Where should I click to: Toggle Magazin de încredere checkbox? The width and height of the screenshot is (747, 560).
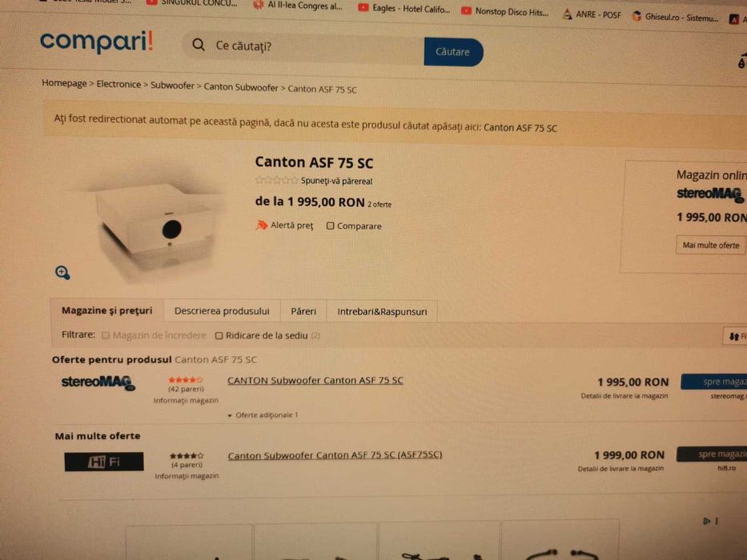click(x=106, y=336)
